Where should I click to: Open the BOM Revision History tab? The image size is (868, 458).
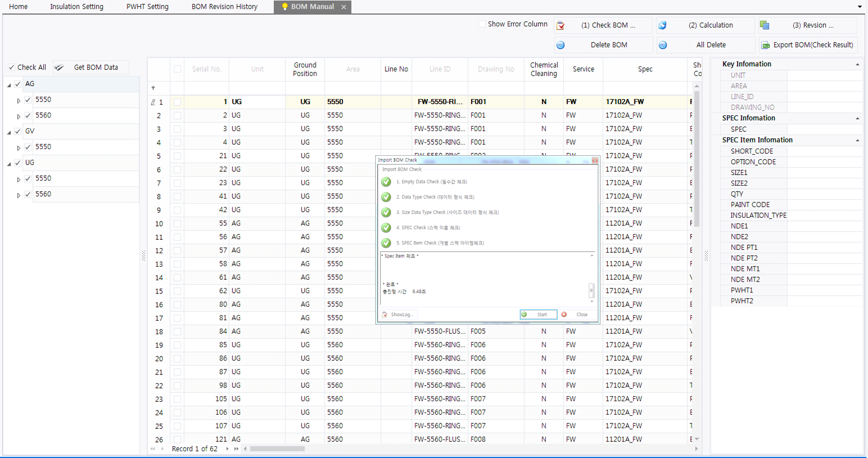click(x=224, y=7)
